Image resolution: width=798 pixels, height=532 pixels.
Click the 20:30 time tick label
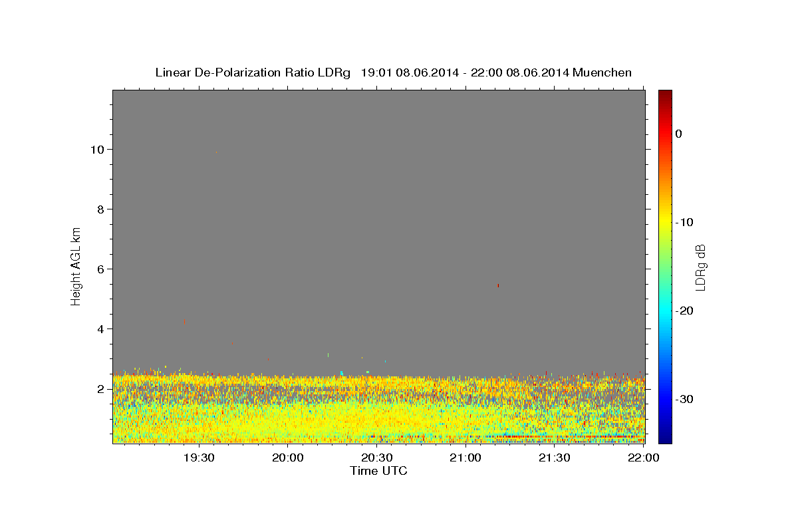click(376, 458)
